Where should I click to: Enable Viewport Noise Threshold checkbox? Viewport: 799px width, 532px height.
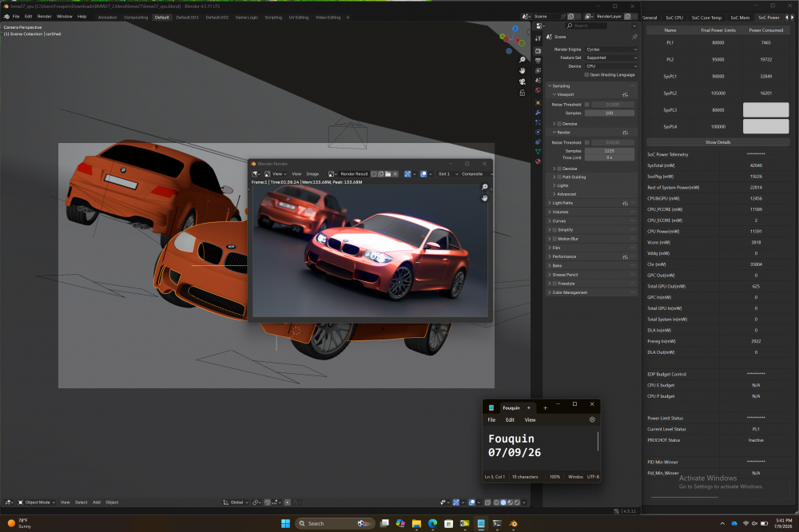coord(586,105)
